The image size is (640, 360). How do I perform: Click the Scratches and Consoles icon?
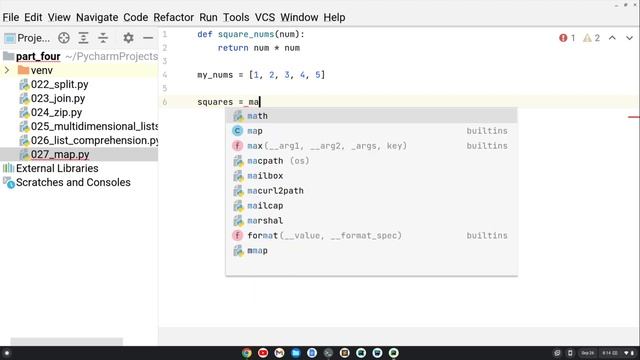click(9, 182)
